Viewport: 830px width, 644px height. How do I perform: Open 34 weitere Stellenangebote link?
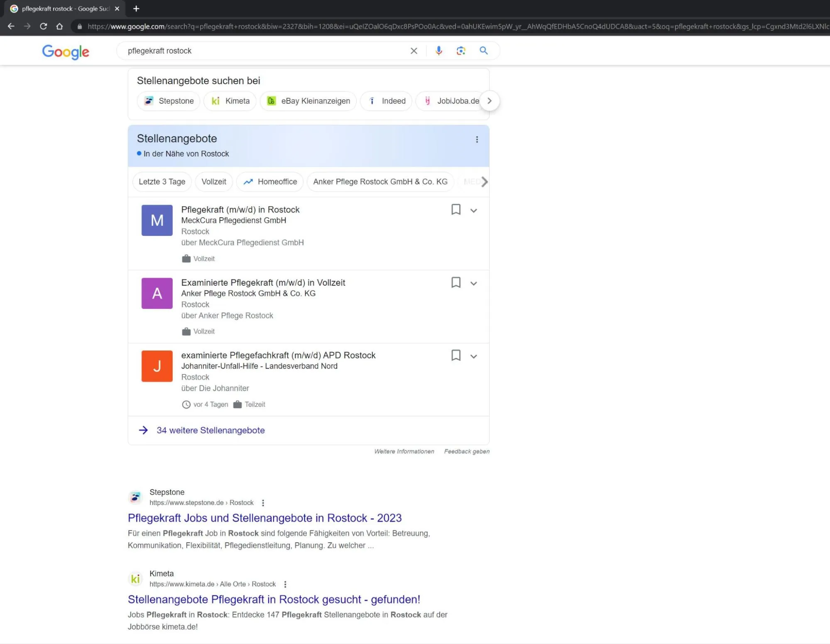(211, 430)
